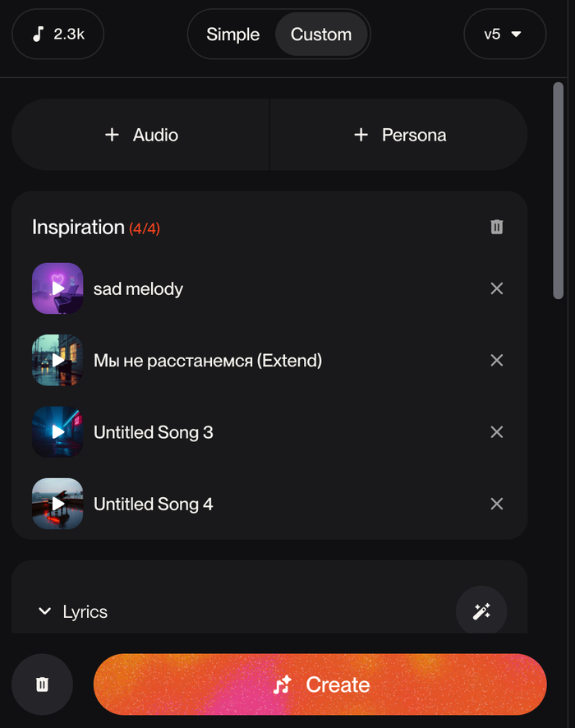Open the v5 model version dropdown
Image resolution: width=575 pixels, height=728 pixels.
[x=504, y=35]
